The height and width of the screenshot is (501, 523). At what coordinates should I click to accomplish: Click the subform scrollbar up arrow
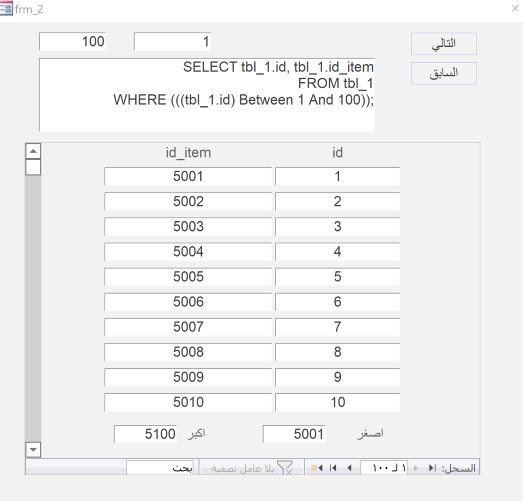click(x=33, y=151)
